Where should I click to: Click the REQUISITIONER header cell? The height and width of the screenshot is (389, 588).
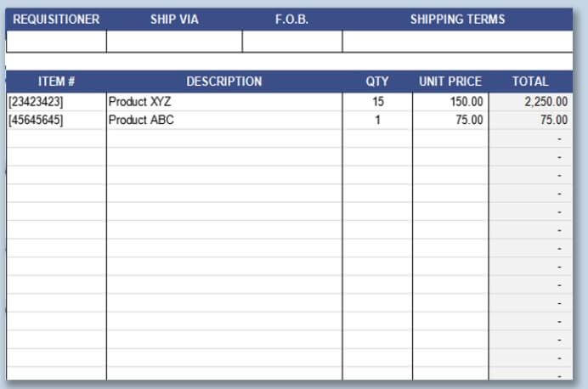pyautogui.click(x=56, y=19)
